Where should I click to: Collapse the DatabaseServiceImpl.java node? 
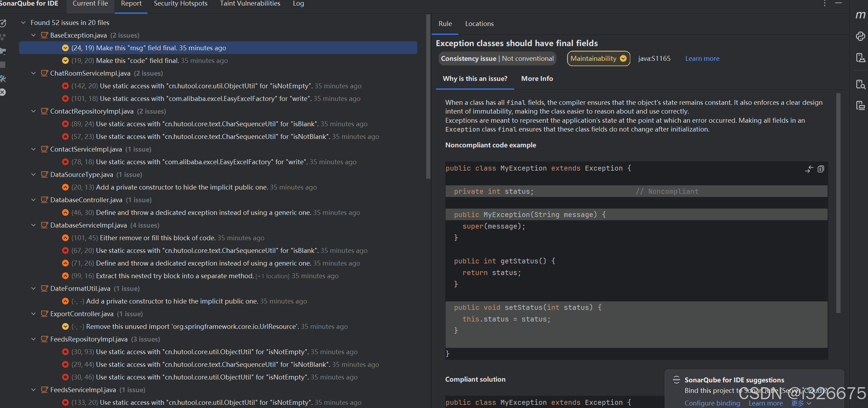(x=33, y=225)
